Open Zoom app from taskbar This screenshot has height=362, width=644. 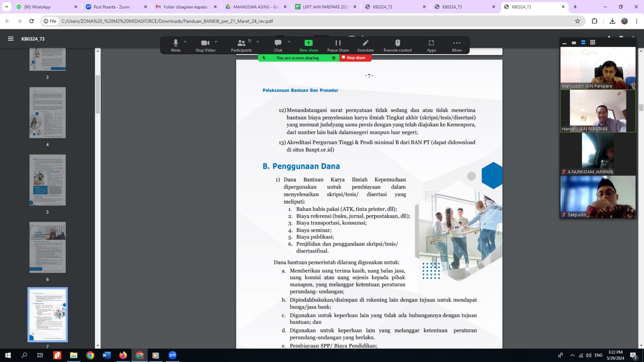172,355
